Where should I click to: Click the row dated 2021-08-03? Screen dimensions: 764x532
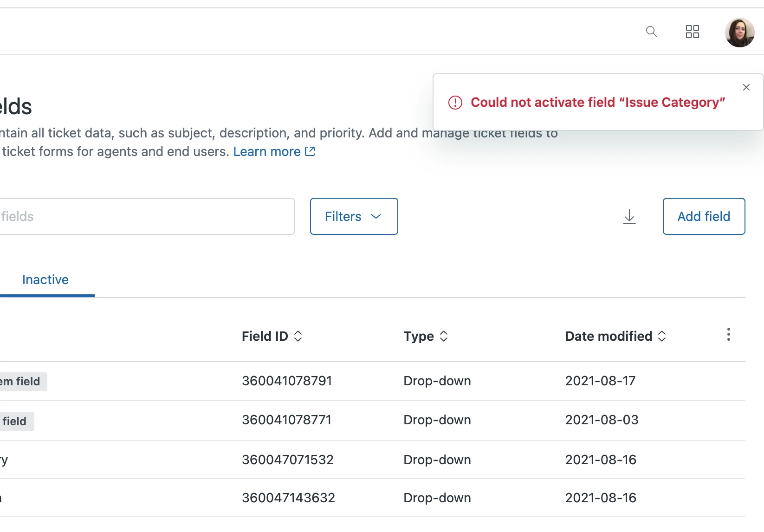pos(602,420)
